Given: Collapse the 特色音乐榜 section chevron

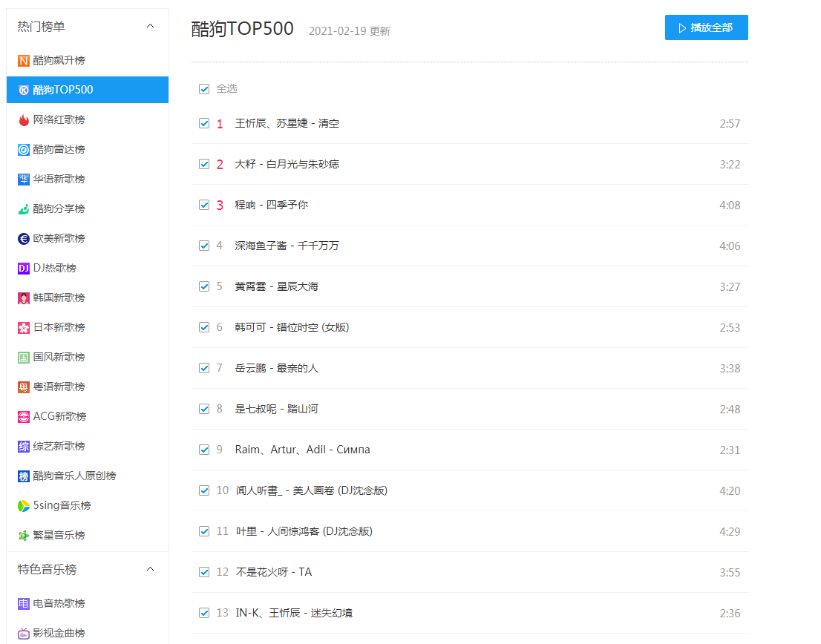Looking at the screenshot, I should click(150, 569).
